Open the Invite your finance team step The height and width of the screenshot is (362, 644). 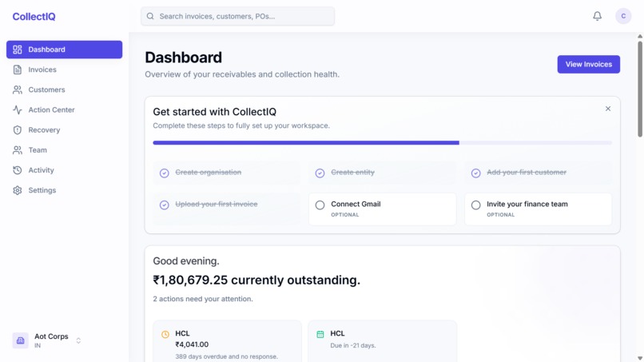pos(538,209)
